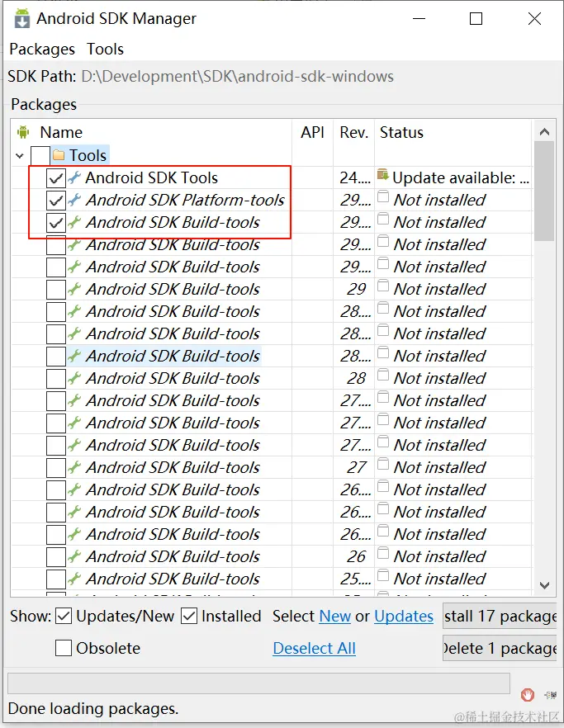Check the Build-tools Rev. 29 checkbox
564x728 pixels.
coord(56,289)
